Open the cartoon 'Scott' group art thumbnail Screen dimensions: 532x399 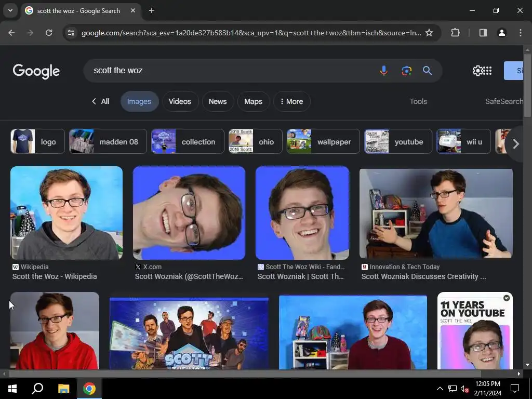189,334
